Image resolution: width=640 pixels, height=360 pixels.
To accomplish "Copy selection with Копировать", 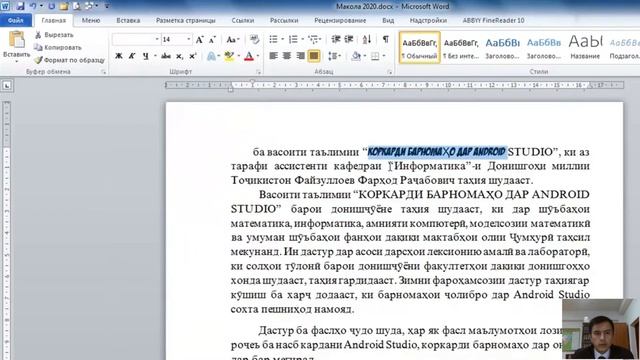I will click(58, 47).
